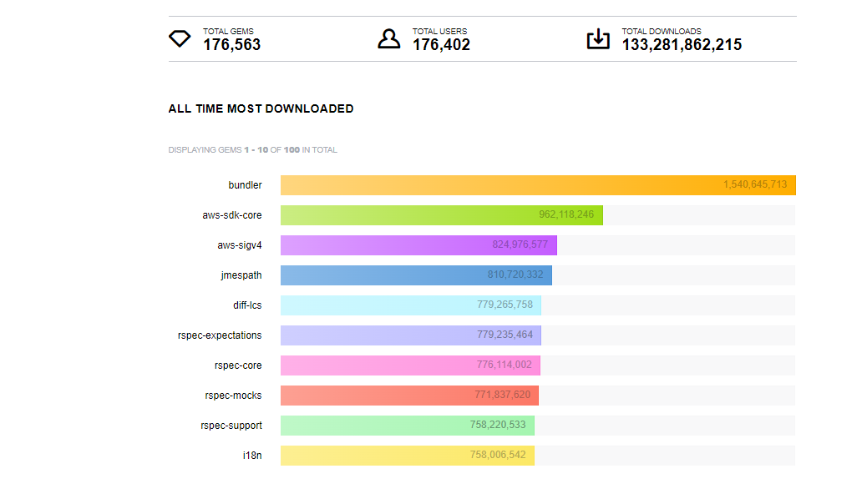The height and width of the screenshot is (504, 867).
Task: Click the orange bundler download bar
Action: coord(538,185)
